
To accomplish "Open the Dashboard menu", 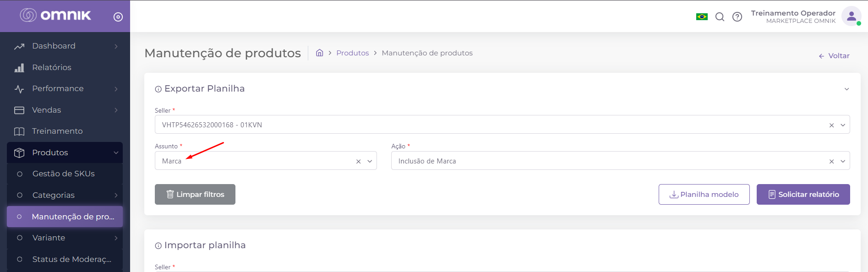I will 65,46.
